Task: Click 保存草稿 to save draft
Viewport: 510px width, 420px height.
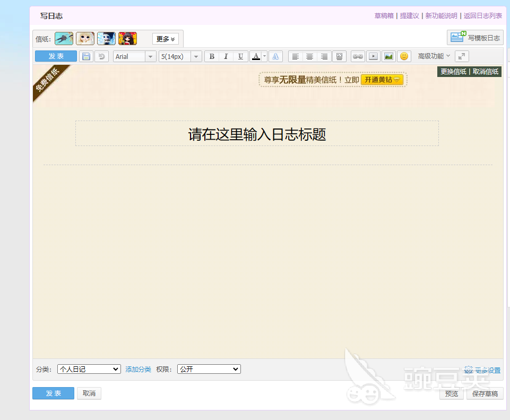Action: [484, 393]
